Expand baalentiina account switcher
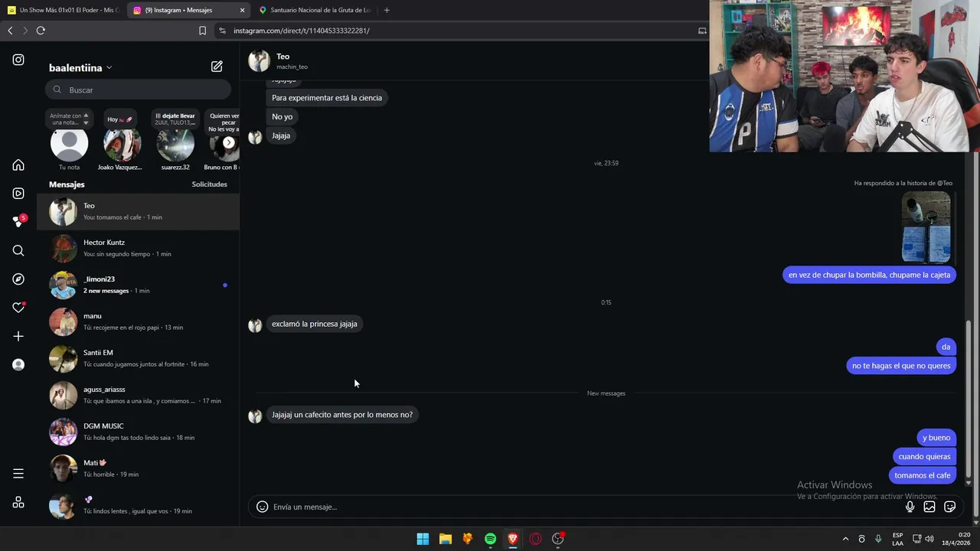980x551 pixels. point(80,67)
